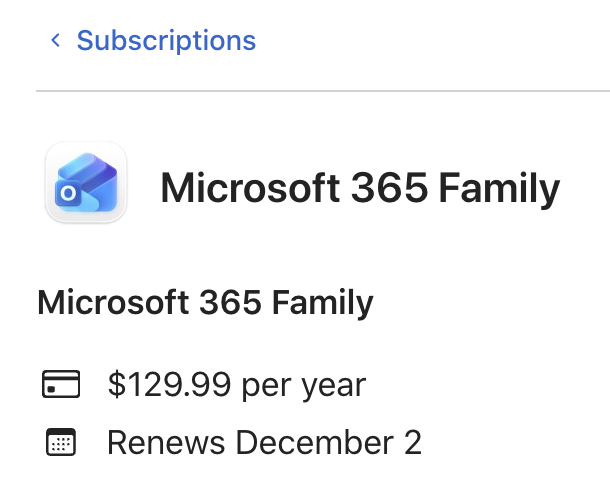The image size is (610, 488).
Task: Select the large Microsoft 365 Family title
Action: tap(360, 188)
